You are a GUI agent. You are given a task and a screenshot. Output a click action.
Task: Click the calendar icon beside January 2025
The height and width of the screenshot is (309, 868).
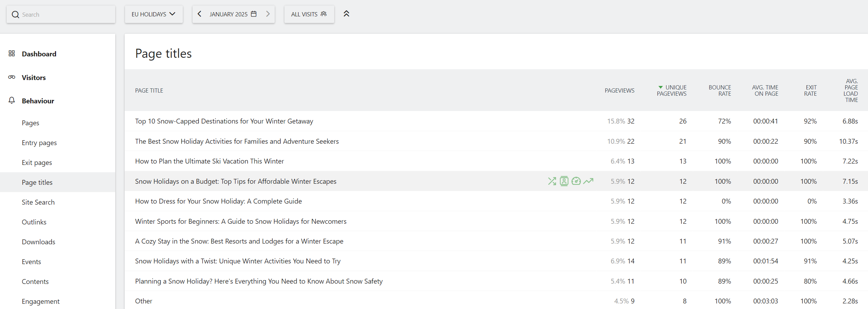(x=254, y=14)
